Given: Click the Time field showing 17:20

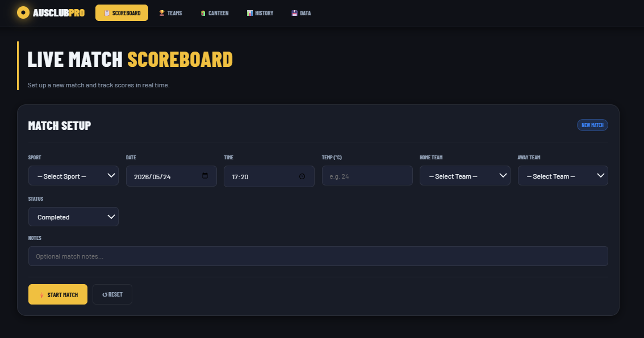Looking at the screenshot, I should [x=269, y=176].
